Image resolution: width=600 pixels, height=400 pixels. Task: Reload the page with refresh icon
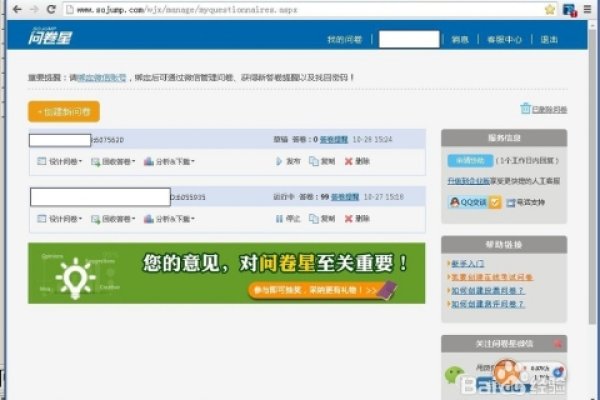pyautogui.click(x=51, y=9)
